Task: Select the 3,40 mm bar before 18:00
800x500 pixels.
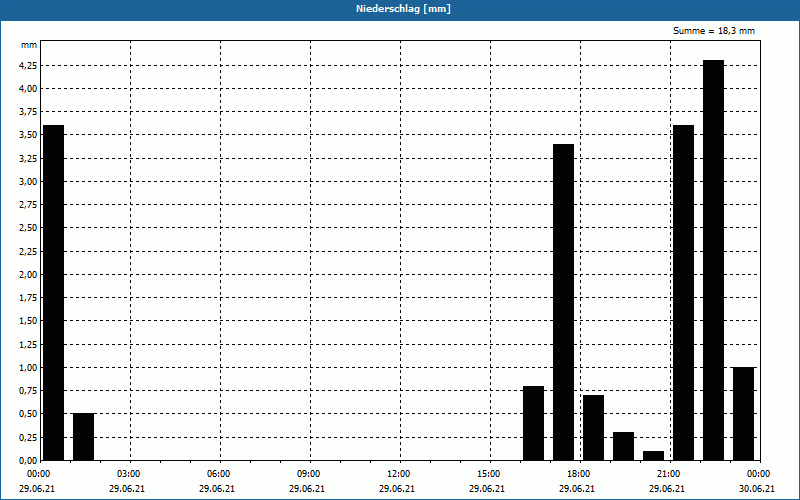Action: click(563, 302)
